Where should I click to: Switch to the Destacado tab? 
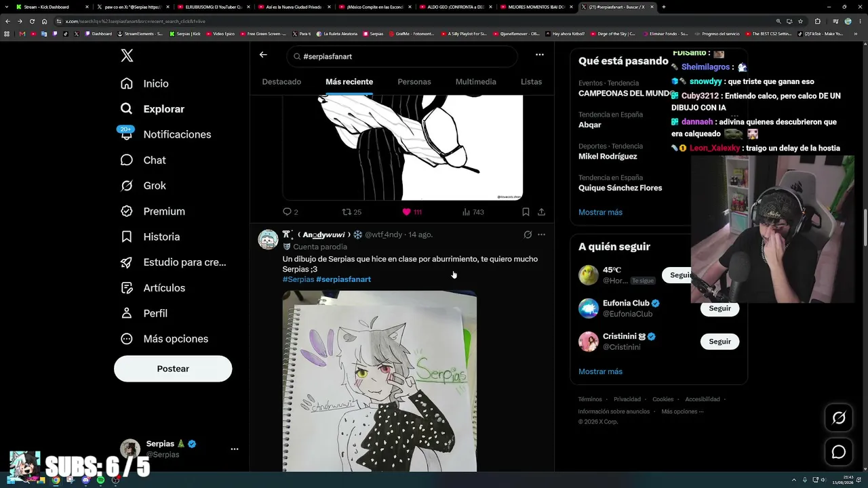point(281,82)
